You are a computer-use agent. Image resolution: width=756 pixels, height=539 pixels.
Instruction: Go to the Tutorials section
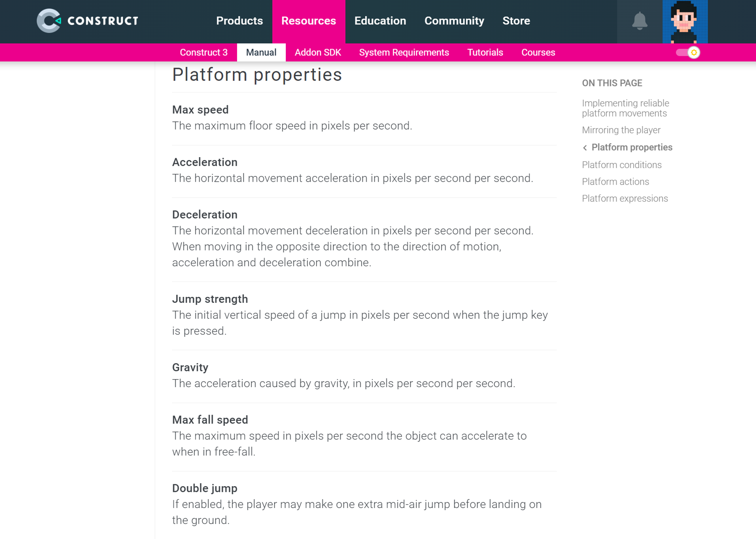click(x=485, y=53)
